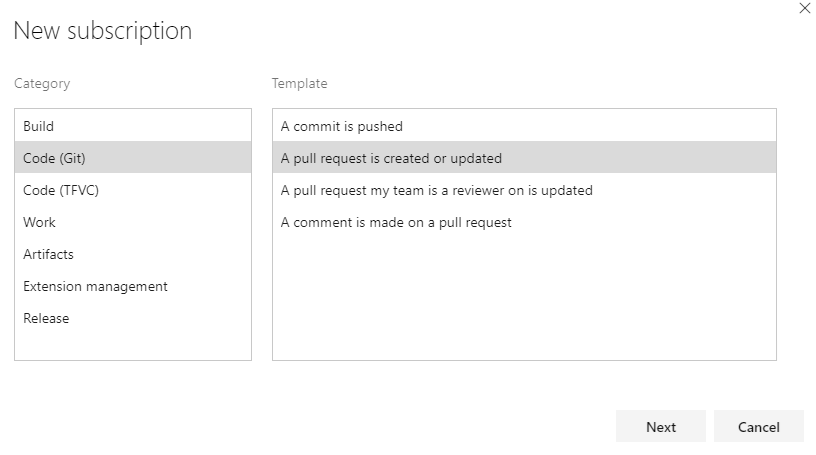Select 'A commit is pushed' template
The image size is (816, 455).
coord(342,127)
